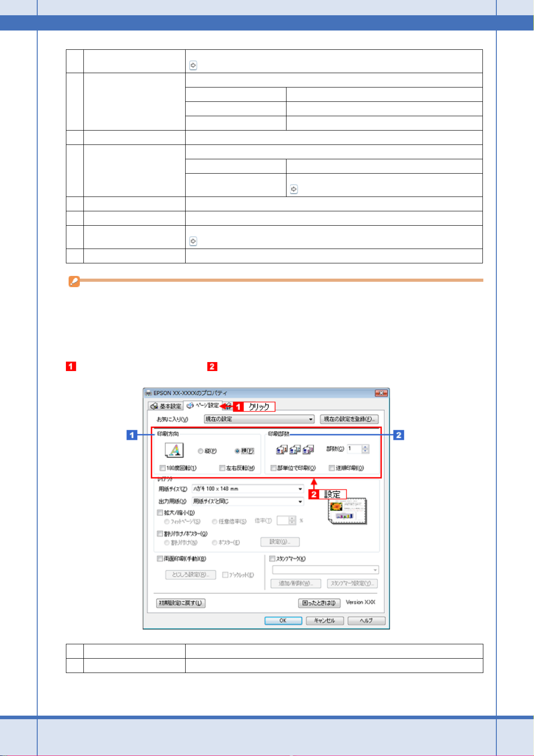This screenshot has height=756, width=534.
Task: Enable the 逆順印刷 checkbox
Action: tap(332, 468)
